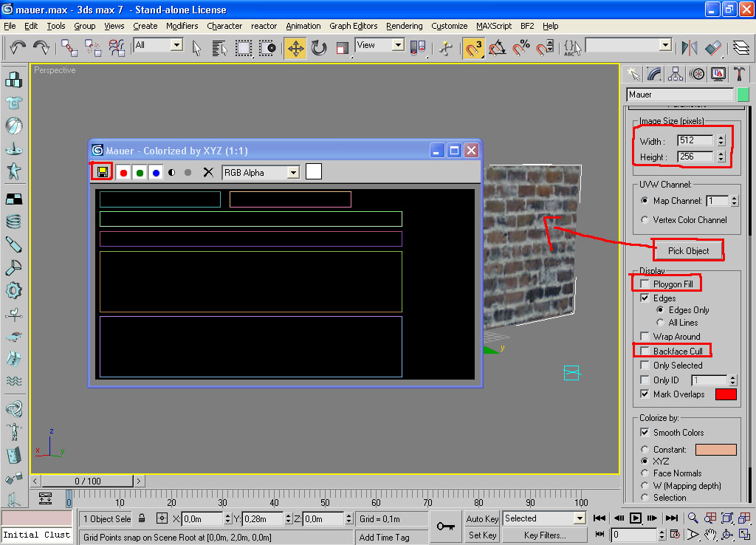Clear image with the X icon
Image resolution: width=756 pixels, height=545 pixels.
pyautogui.click(x=208, y=173)
